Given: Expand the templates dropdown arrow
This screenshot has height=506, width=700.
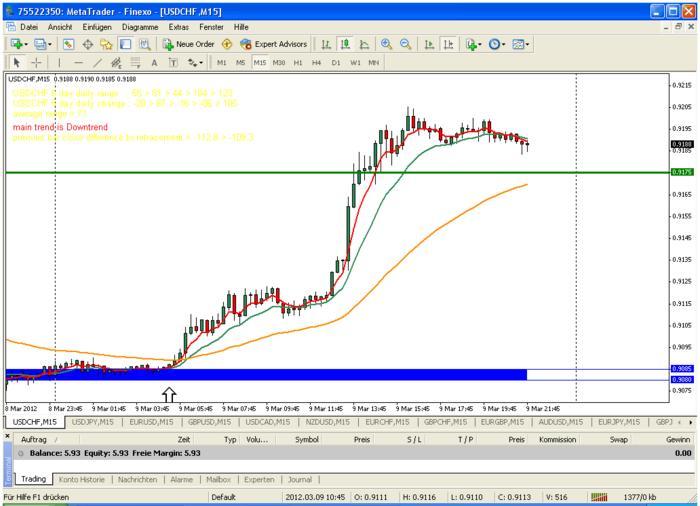Looking at the screenshot, I should pyautogui.click(x=527, y=45).
